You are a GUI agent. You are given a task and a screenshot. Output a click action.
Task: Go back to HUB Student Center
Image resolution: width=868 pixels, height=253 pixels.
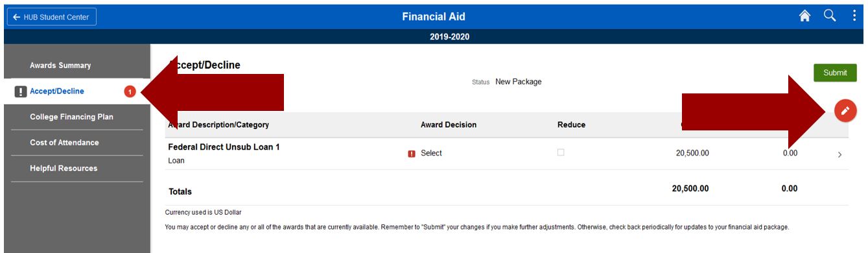click(x=51, y=16)
